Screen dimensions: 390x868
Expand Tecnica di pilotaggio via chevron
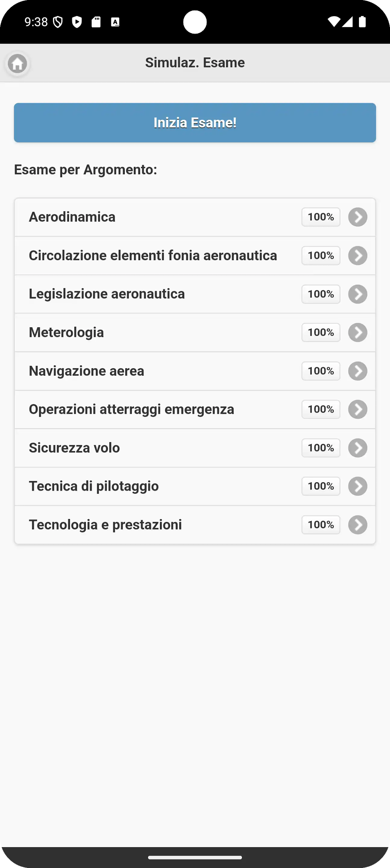(358, 486)
